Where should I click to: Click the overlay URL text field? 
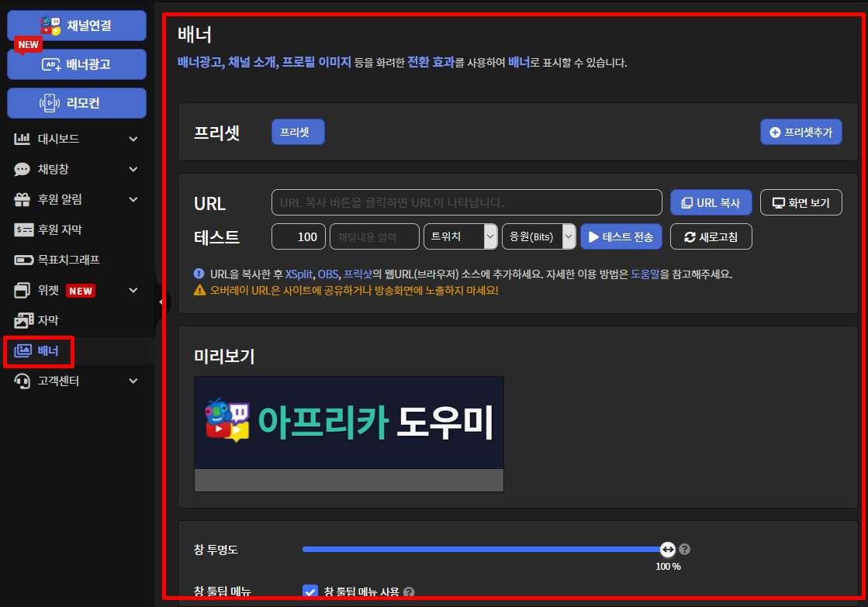click(x=467, y=202)
